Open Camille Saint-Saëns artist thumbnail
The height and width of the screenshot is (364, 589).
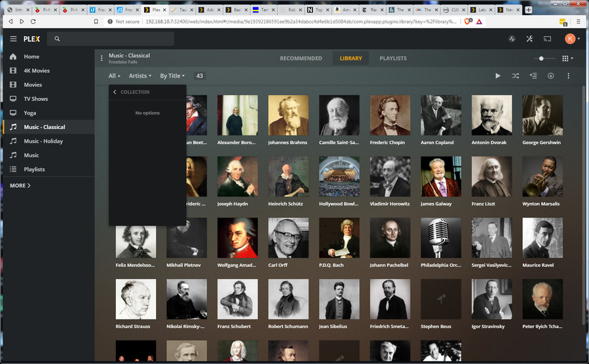click(339, 115)
